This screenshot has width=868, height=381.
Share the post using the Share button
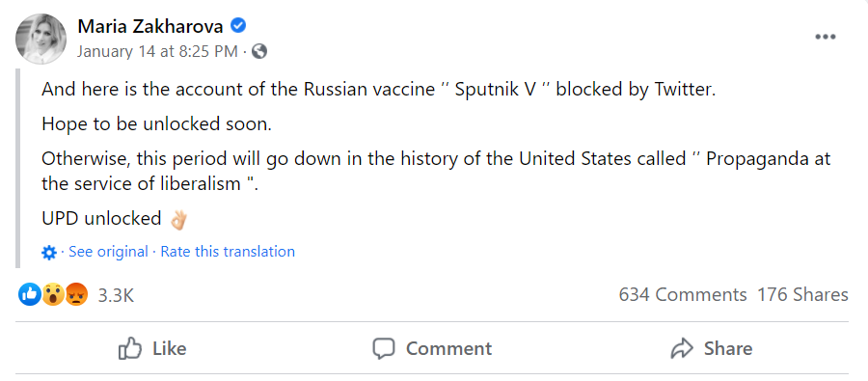coord(712,348)
